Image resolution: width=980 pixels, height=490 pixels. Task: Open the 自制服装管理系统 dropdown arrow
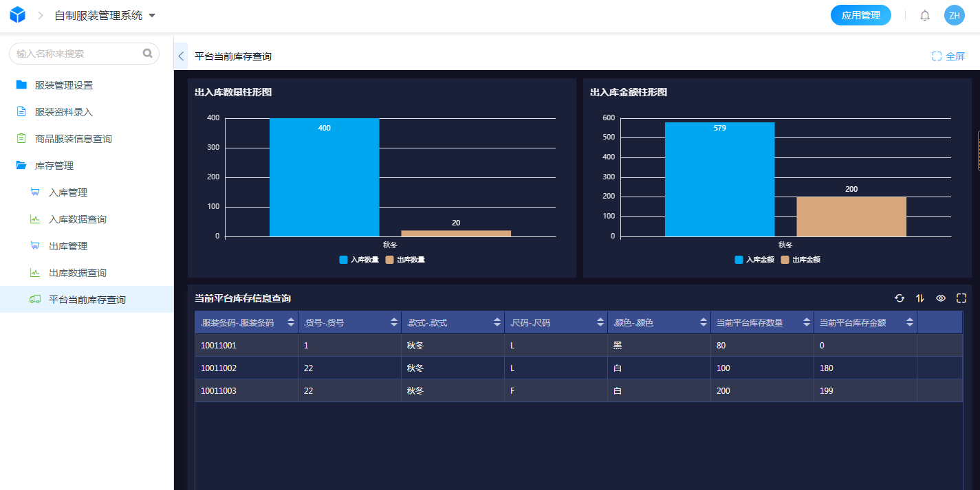click(x=152, y=15)
